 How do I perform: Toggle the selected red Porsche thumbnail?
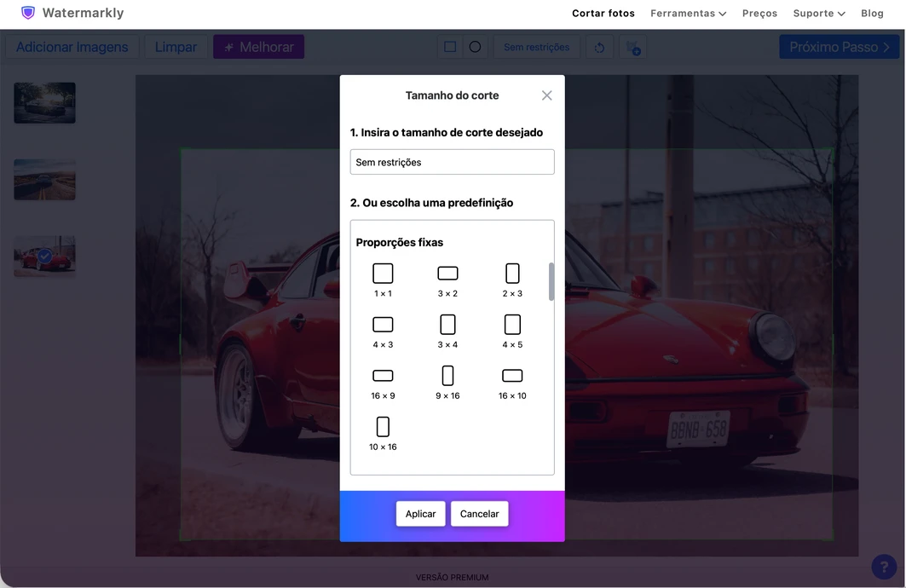point(44,256)
